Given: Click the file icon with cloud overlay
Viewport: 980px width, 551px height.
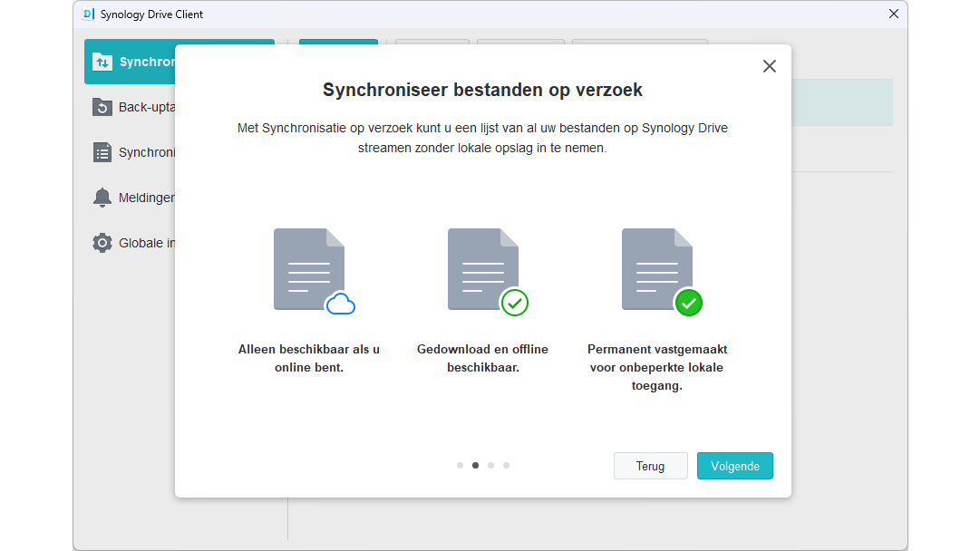Looking at the screenshot, I should point(308,268).
